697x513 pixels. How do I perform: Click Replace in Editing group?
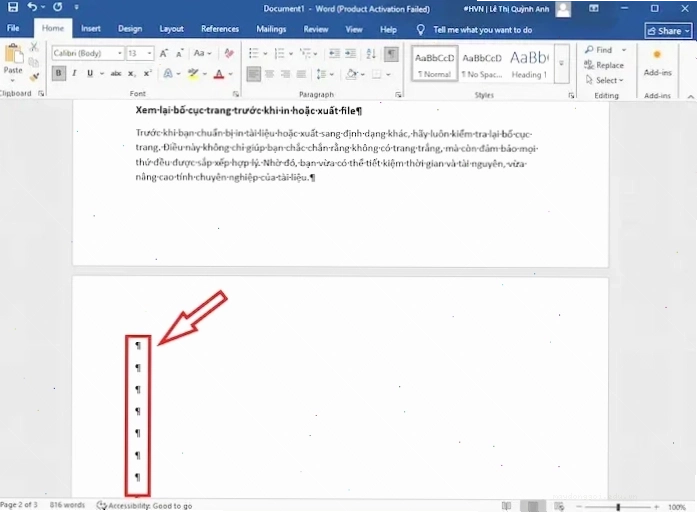click(604, 65)
